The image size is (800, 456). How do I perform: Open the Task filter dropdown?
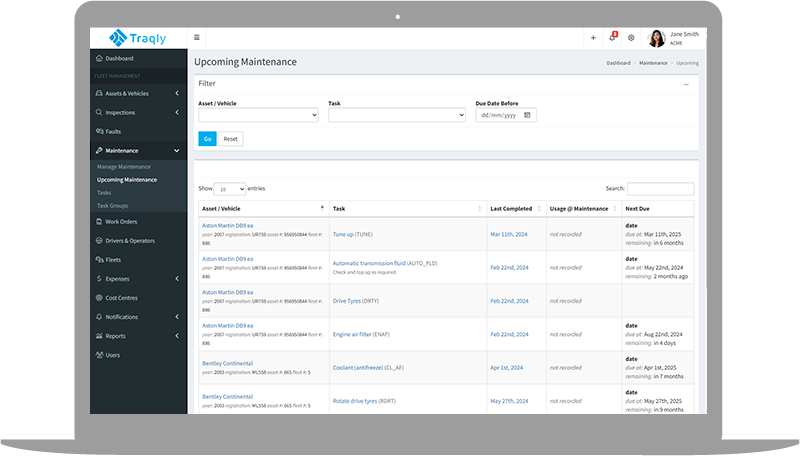pos(397,115)
